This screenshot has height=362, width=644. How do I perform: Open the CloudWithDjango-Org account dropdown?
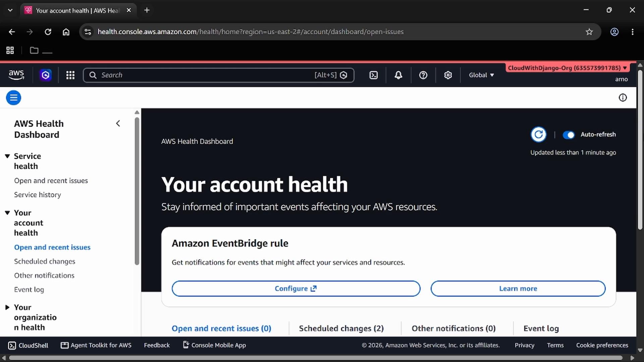[568, 68]
